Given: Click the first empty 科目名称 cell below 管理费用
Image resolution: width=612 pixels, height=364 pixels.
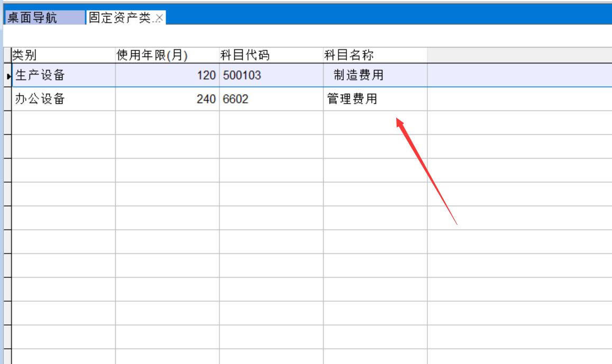Looking at the screenshot, I should (375, 123).
